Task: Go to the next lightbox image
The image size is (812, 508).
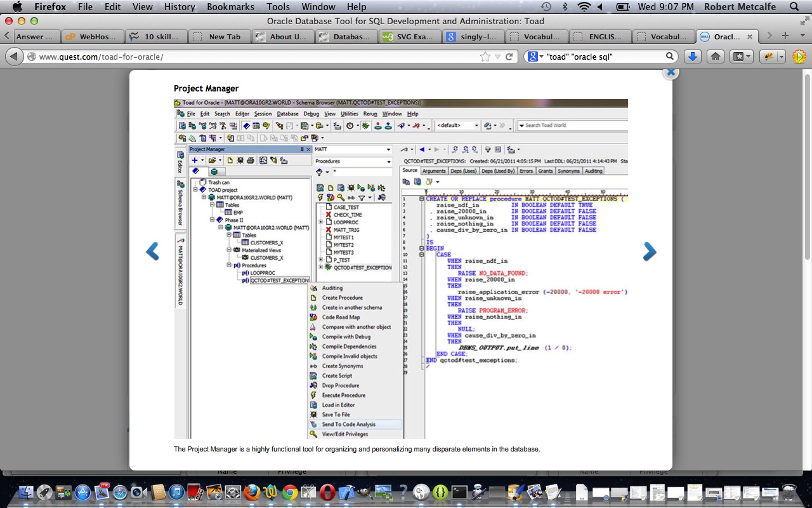Action: click(650, 252)
